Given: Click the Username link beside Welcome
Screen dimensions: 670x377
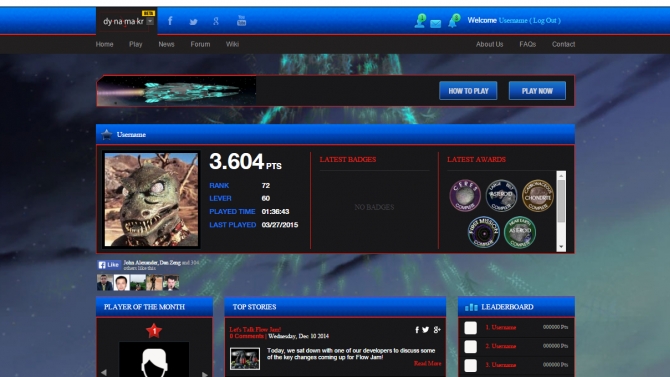Looking at the screenshot, I should (513, 21).
